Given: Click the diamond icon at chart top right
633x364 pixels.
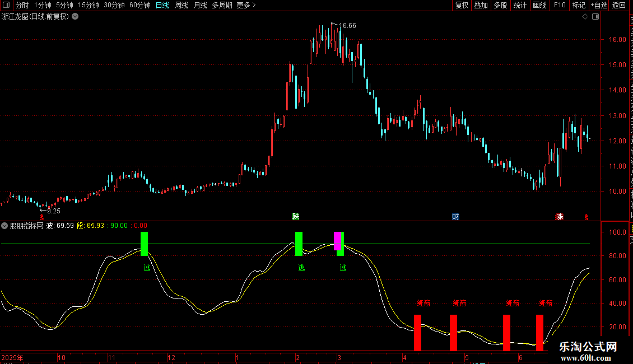Looking at the screenshot, I should pyautogui.click(x=585, y=17).
